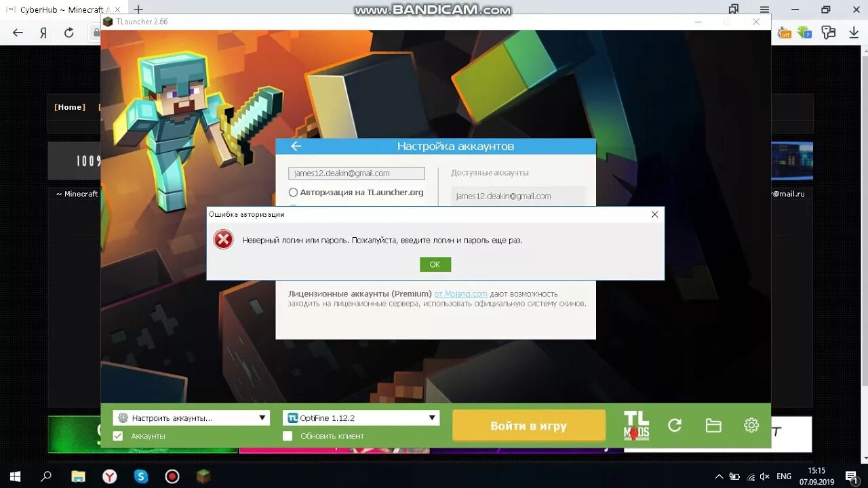868x488 pixels.
Task: Open the browser hamburger menu
Action: click(765, 9)
